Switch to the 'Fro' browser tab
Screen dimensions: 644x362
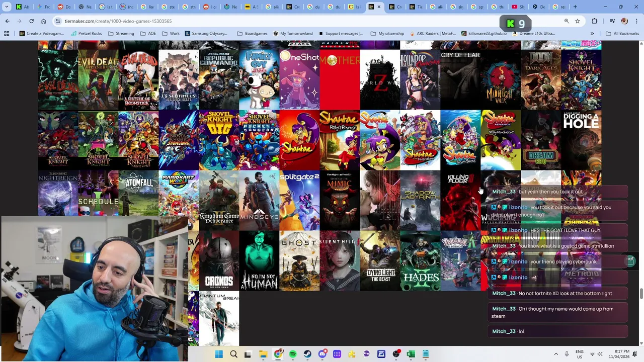click(43, 7)
